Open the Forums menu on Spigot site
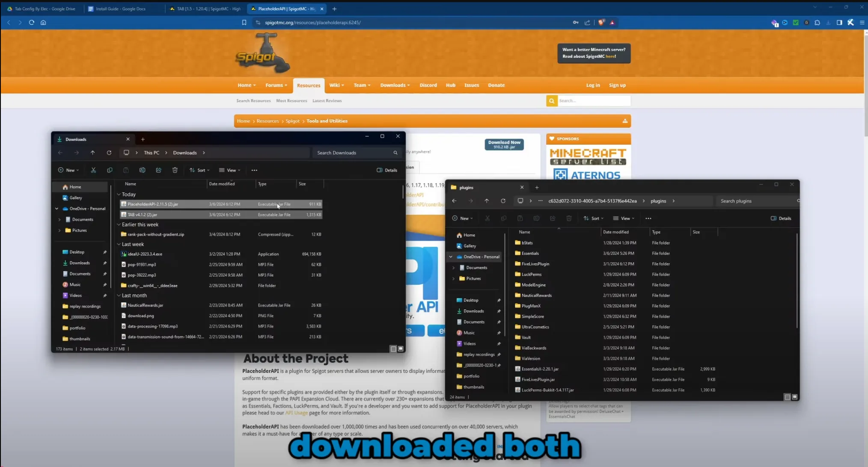 [276, 85]
